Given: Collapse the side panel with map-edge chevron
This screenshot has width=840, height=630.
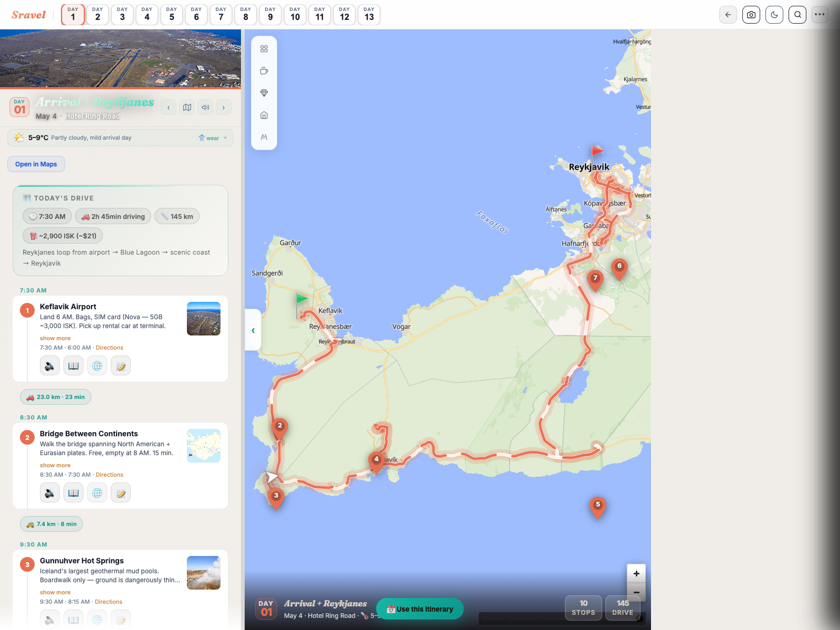Looking at the screenshot, I should pos(253,330).
